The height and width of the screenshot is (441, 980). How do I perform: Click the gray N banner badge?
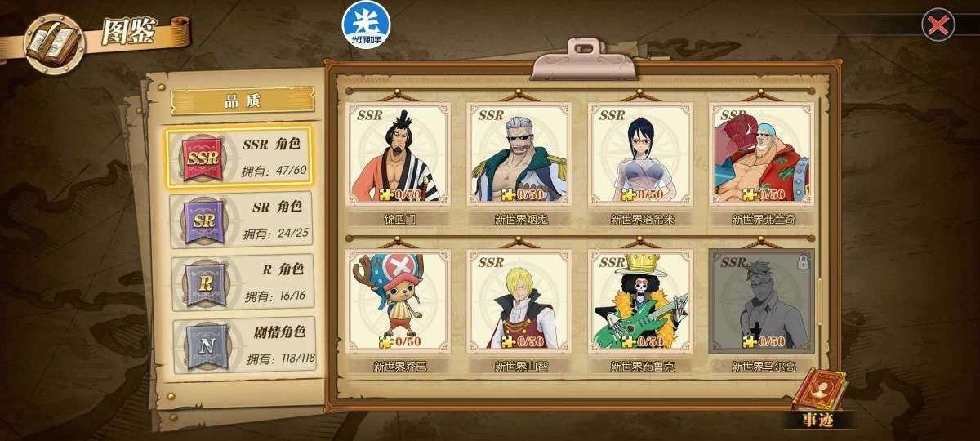click(x=202, y=345)
